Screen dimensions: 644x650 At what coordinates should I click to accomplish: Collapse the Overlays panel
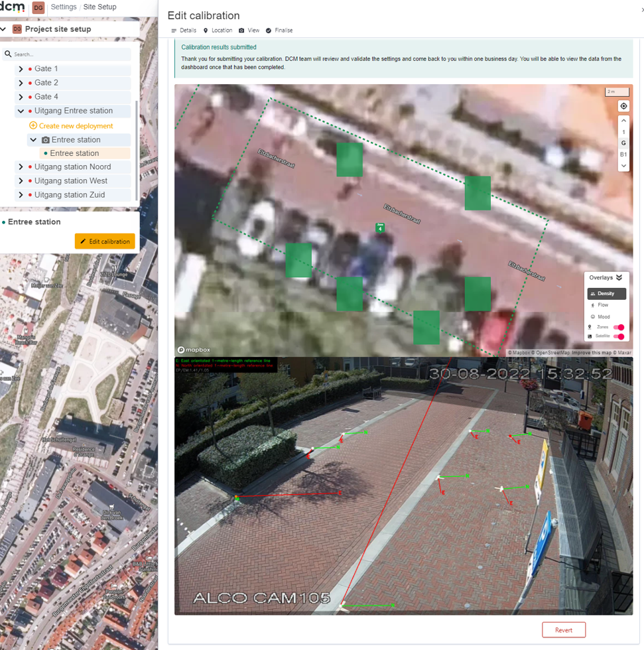[x=619, y=277]
